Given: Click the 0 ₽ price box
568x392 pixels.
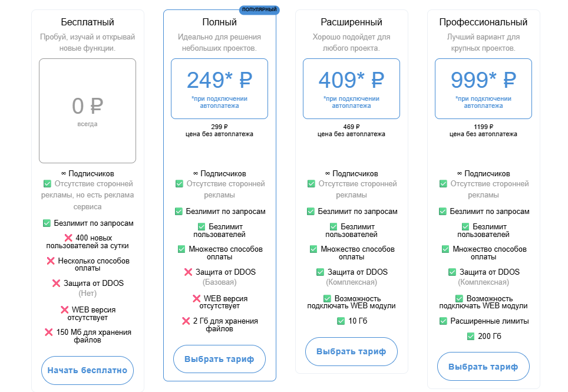Looking at the screenshot, I should click(87, 111).
